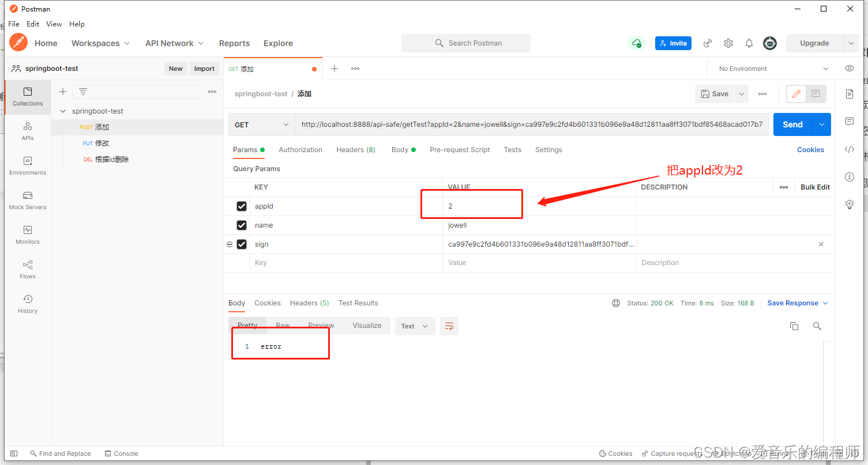Open the environment quick look eye icon
This screenshot has width=868, height=465.
click(x=850, y=69)
